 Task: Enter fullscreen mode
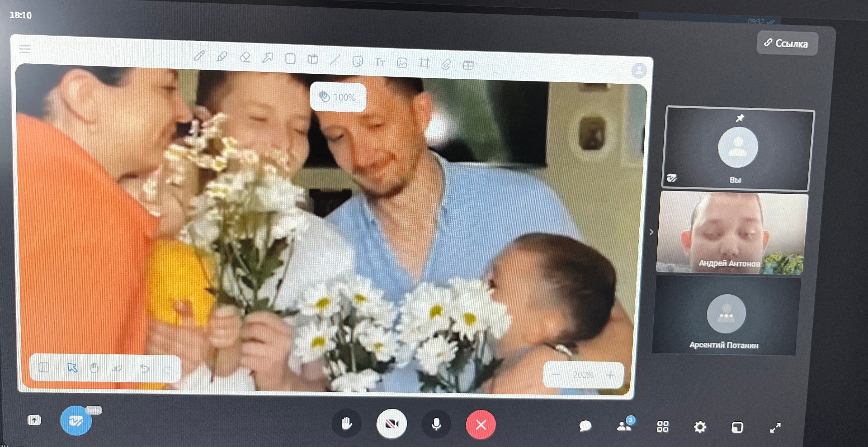click(775, 428)
